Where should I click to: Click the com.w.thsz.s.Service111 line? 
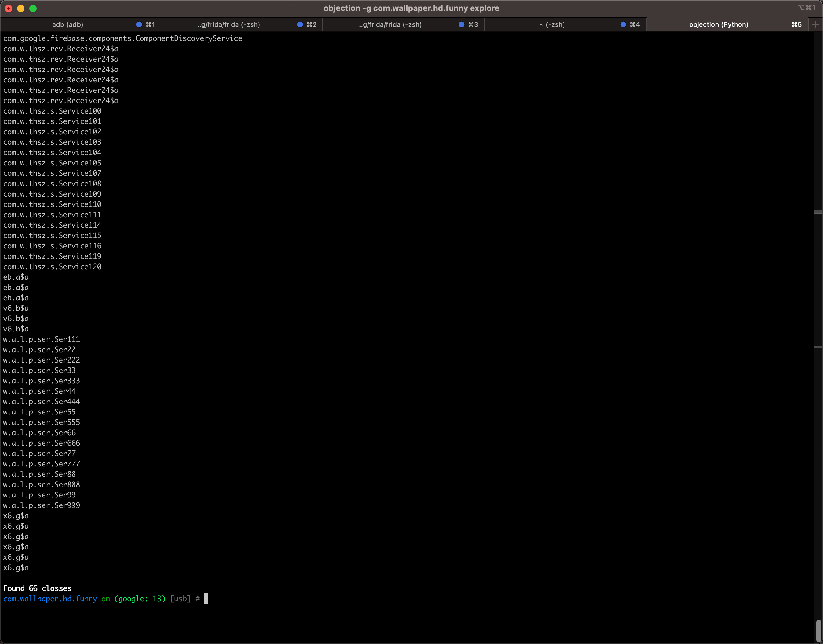[x=53, y=215]
